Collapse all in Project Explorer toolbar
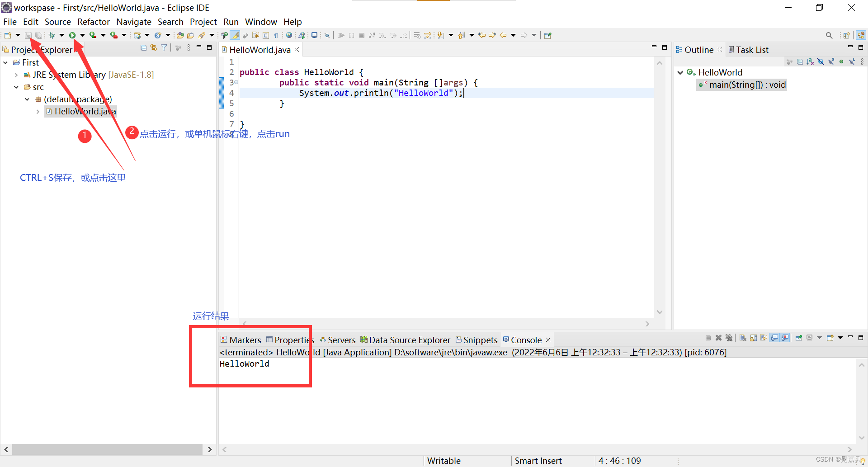 (143, 47)
